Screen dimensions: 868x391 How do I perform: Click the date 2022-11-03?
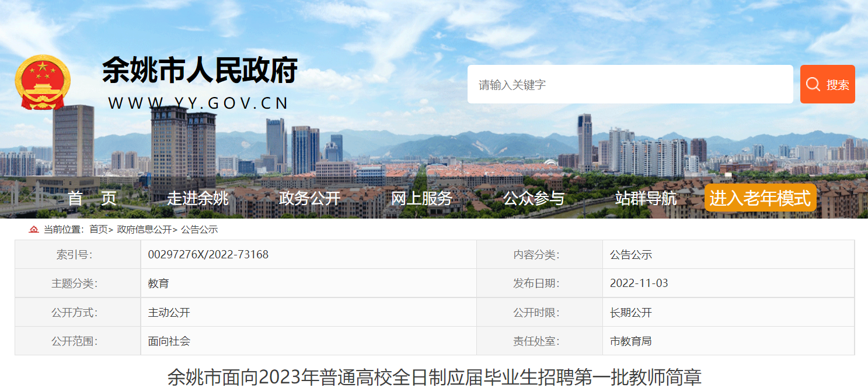click(x=639, y=283)
